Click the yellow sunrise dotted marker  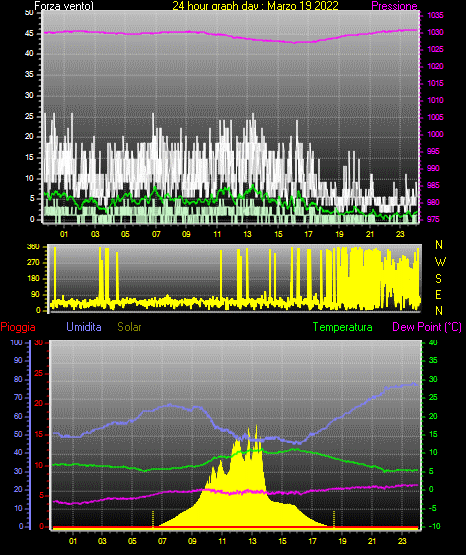[153, 519]
